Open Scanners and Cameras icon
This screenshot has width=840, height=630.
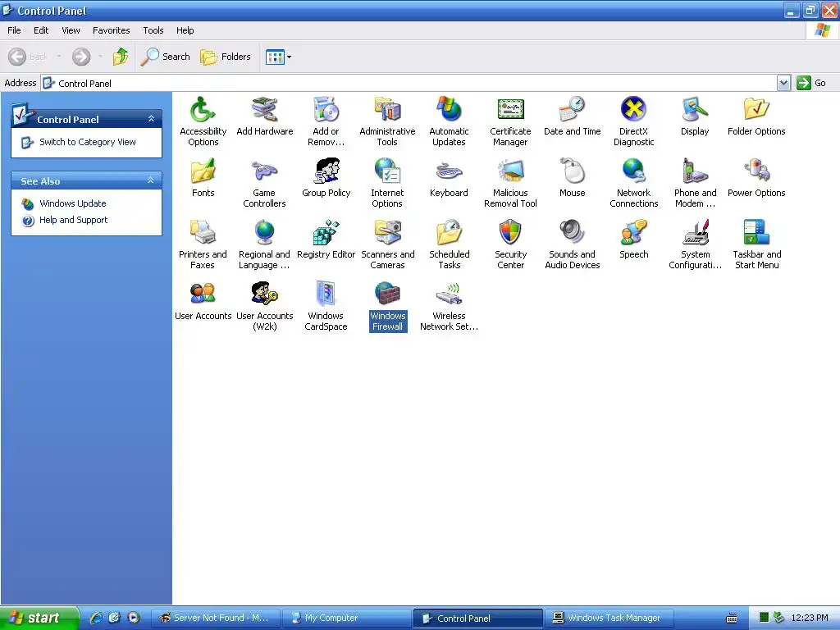(x=387, y=233)
